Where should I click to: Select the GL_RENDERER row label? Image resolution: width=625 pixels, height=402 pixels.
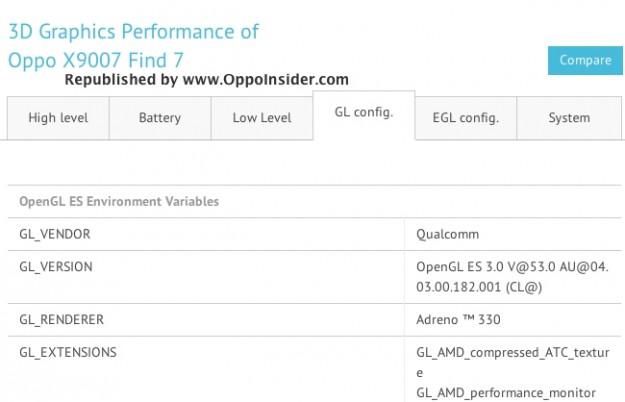pyautogui.click(x=62, y=320)
